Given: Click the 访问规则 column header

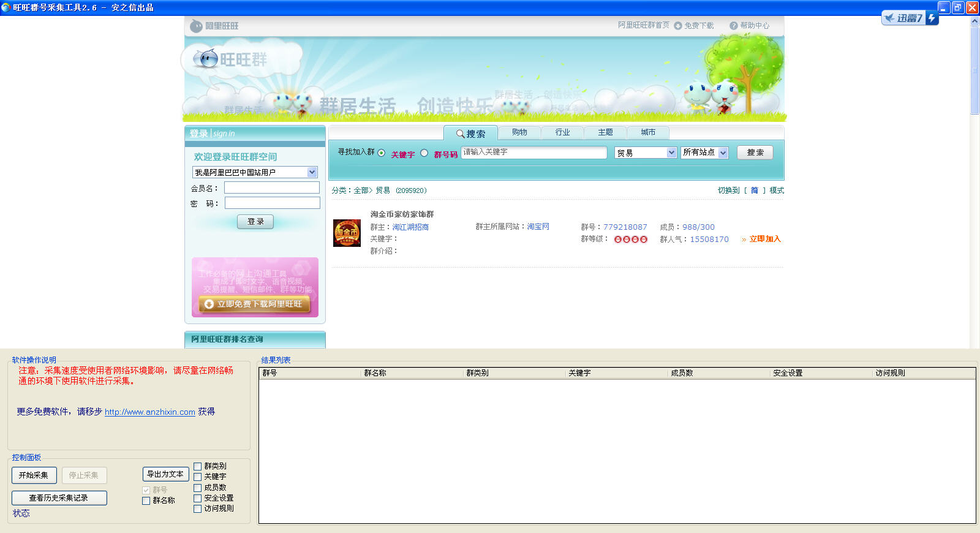Looking at the screenshot, I should tap(924, 372).
